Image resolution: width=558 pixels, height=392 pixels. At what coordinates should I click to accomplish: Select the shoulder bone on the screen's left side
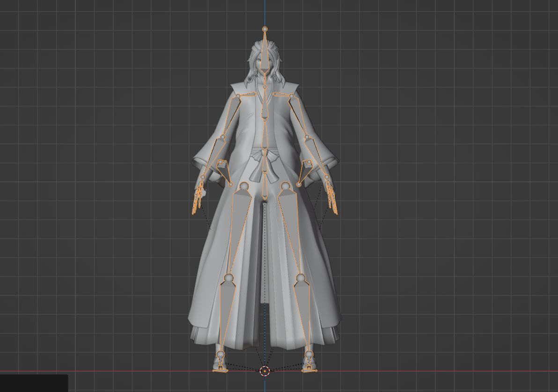[x=247, y=94]
